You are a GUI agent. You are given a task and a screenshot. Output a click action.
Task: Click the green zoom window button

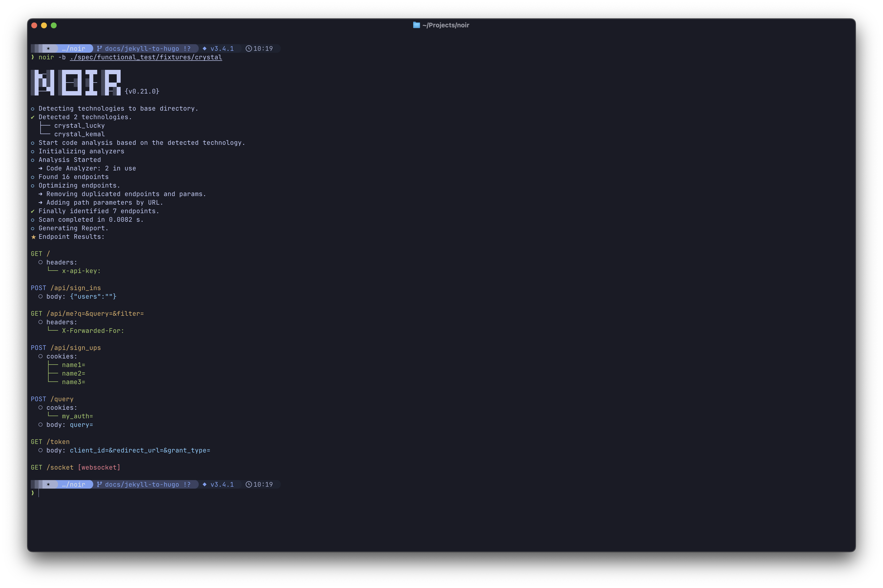coord(54,25)
